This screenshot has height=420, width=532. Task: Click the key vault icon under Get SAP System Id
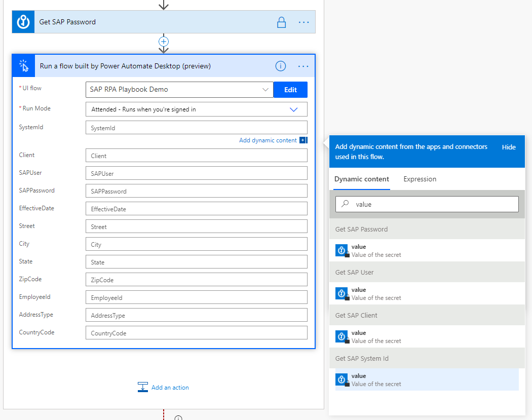tap(342, 380)
